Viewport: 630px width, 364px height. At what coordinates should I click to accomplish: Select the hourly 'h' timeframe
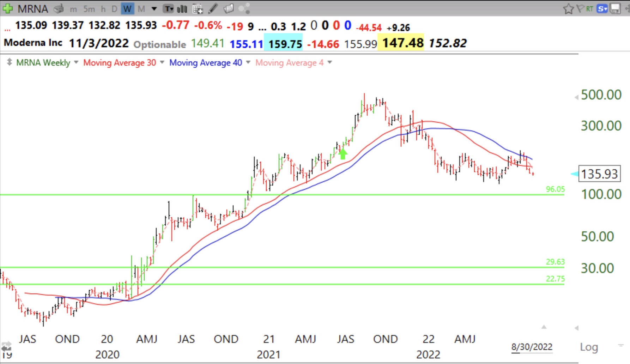(103, 9)
